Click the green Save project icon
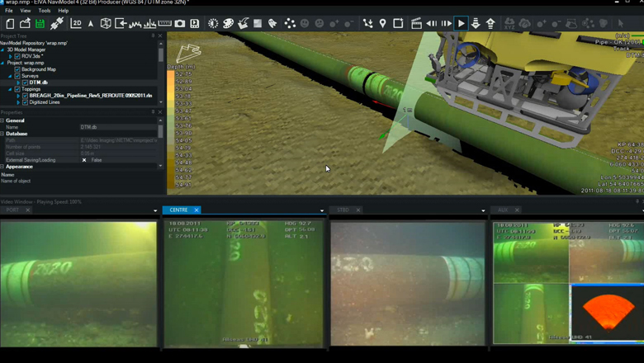Viewport: 644px width, 363px height. click(40, 24)
